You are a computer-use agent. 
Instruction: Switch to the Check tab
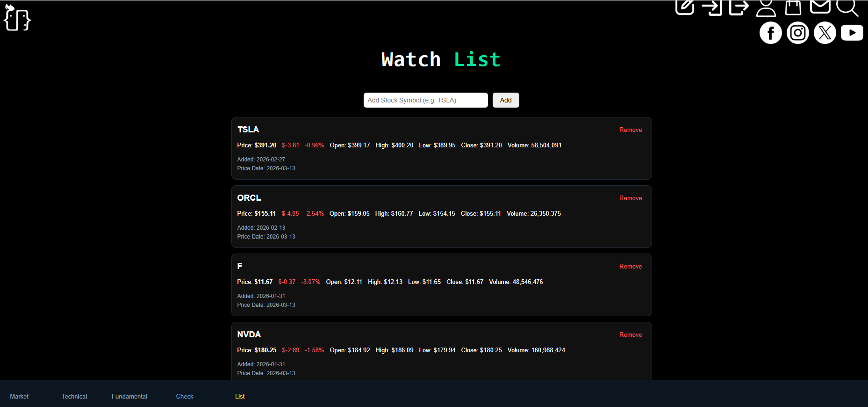point(185,396)
